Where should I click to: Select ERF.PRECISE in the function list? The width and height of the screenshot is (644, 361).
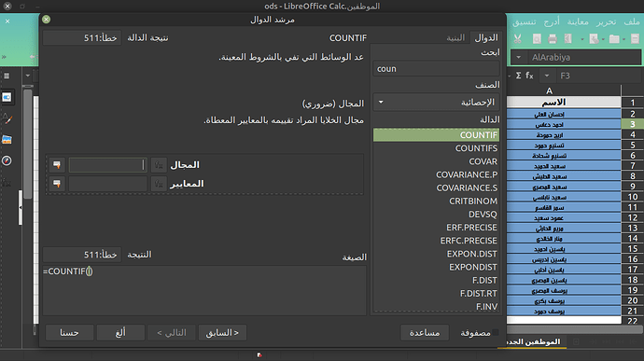pyautogui.click(x=436, y=228)
